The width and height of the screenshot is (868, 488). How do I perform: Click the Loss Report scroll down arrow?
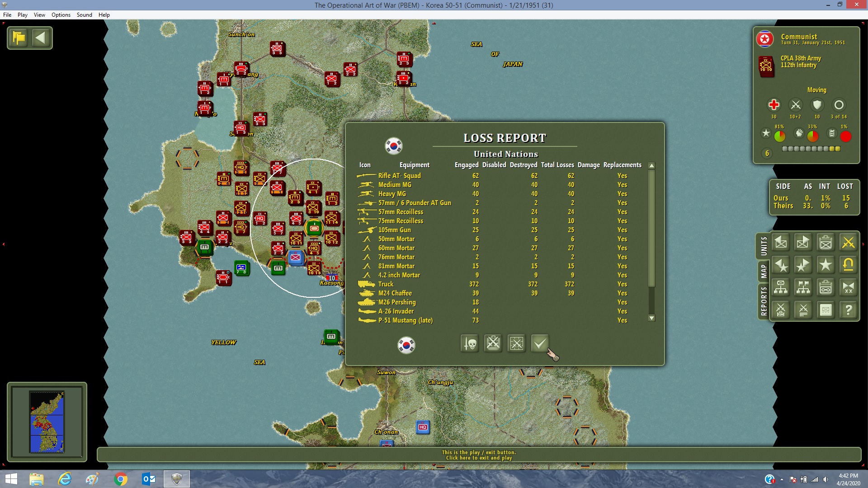(x=651, y=318)
